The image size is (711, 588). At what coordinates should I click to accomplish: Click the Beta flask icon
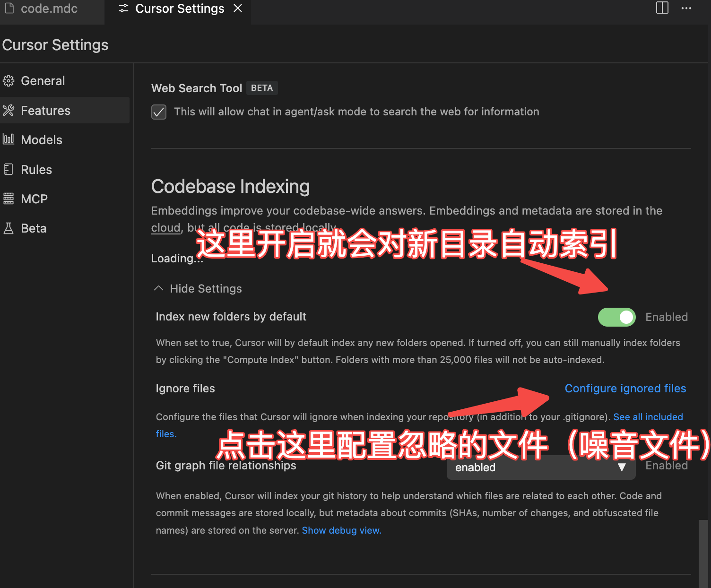pyautogui.click(x=9, y=228)
